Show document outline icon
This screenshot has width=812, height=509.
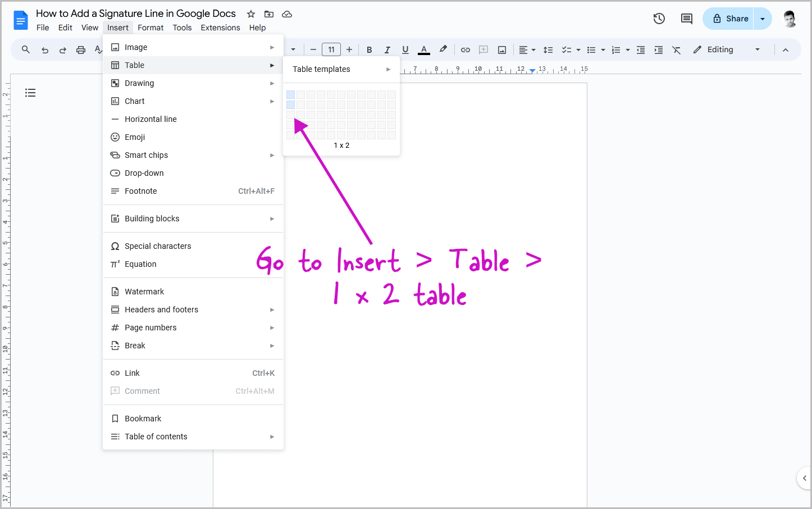point(30,93)
